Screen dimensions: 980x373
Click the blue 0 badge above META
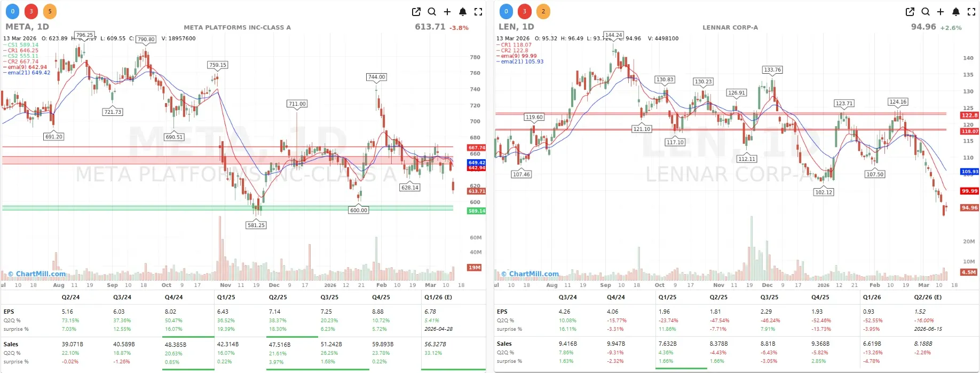13,11
